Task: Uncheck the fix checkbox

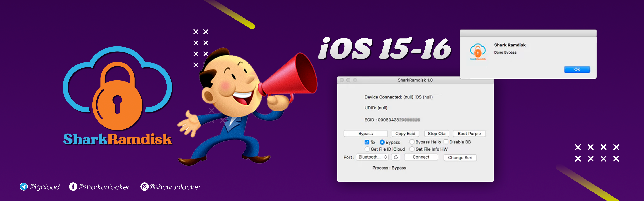Action: pos(367,142)
